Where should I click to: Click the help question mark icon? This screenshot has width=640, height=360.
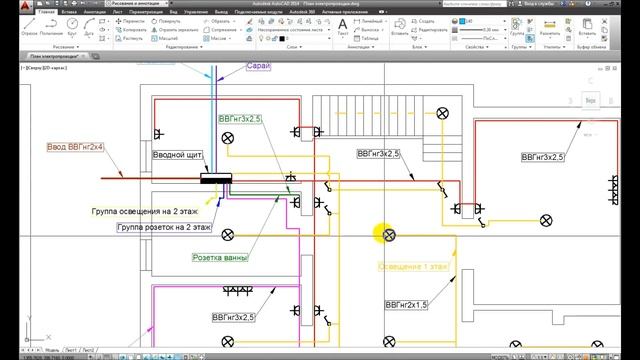pos(588,4)
